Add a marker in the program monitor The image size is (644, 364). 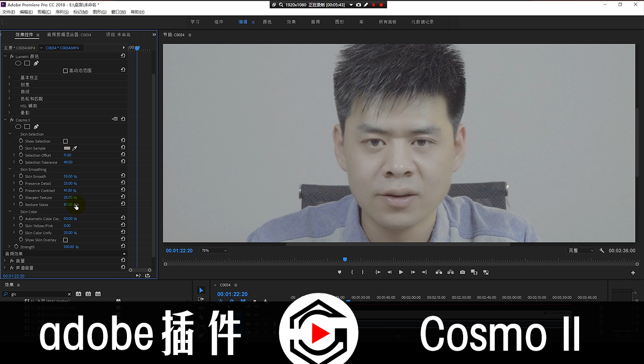coord(340,272)
